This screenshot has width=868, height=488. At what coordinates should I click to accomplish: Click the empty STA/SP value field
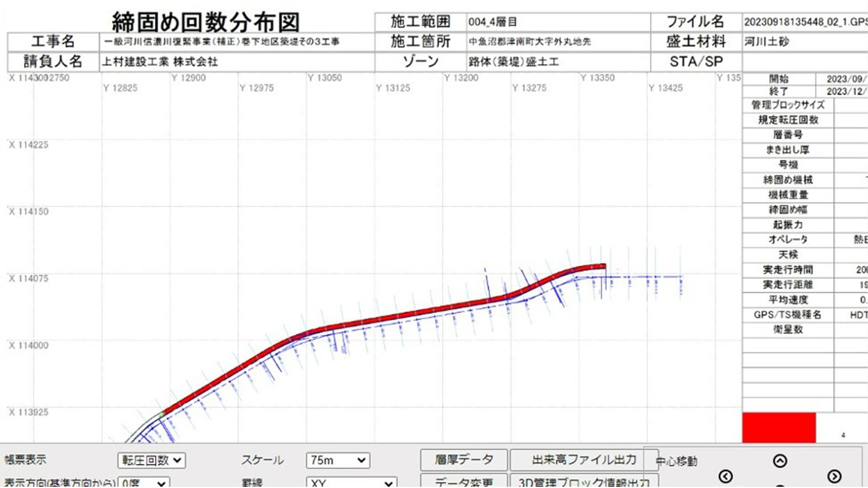[805, 62]
